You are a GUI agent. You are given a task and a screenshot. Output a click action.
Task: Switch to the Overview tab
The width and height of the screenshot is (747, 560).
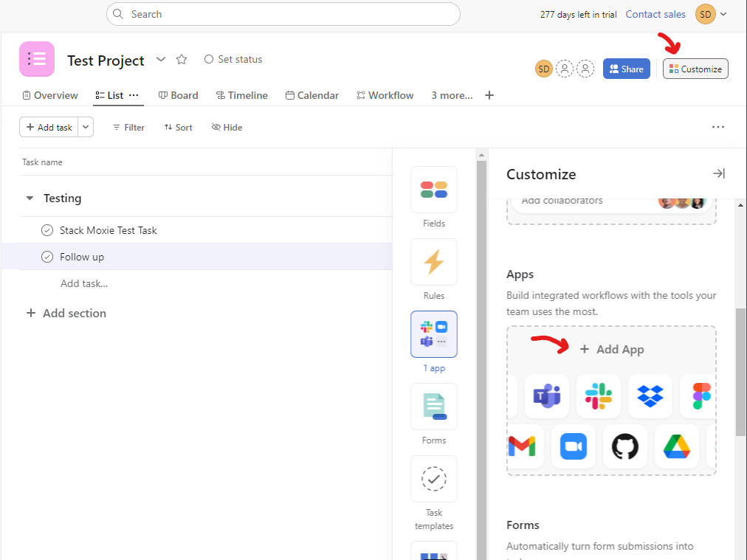50,96
